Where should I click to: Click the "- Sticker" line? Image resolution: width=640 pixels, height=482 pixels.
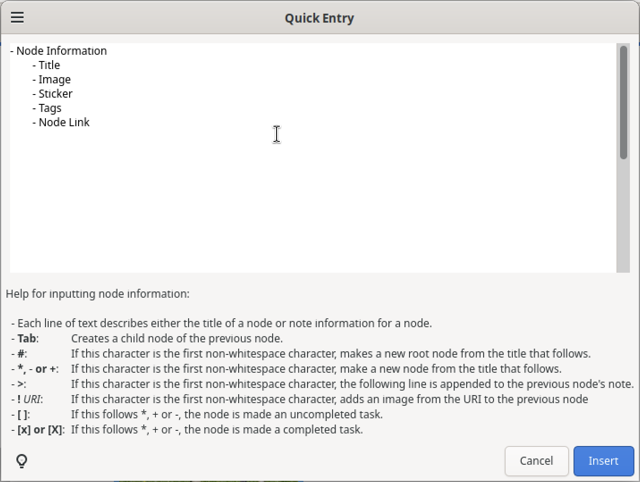[x=52, y=94]
